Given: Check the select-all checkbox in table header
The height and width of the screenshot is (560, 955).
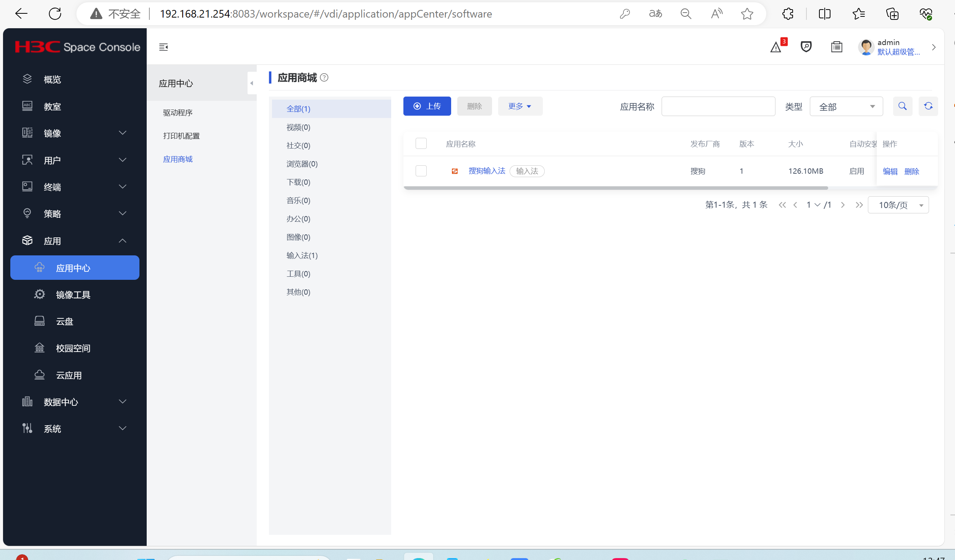Looking at the screenshot, I should tap(421, 144).
